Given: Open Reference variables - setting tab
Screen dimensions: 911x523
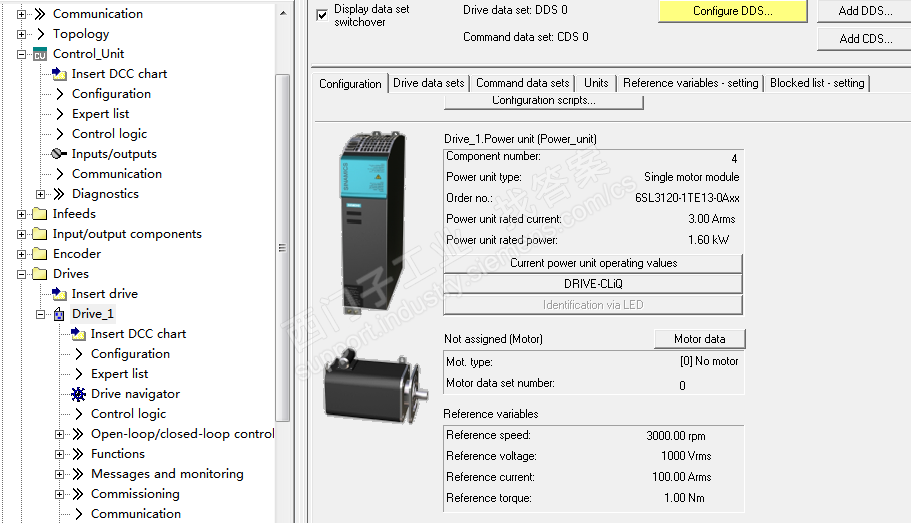Looking at the screenshot, I should [x=691, y=83].
